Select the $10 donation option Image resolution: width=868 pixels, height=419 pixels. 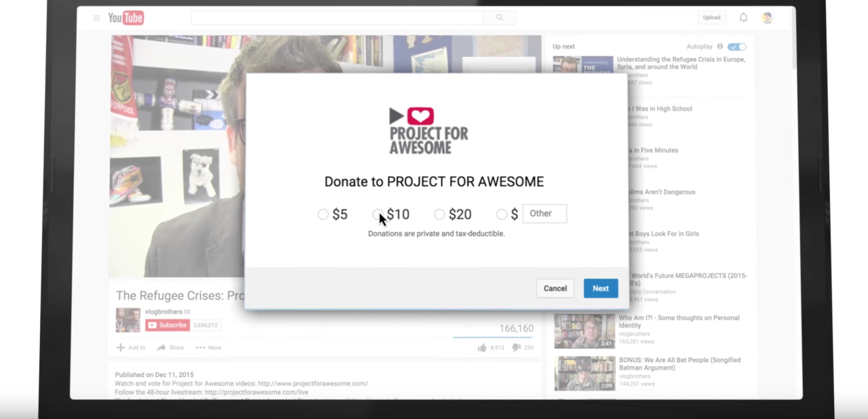point(378,214)
